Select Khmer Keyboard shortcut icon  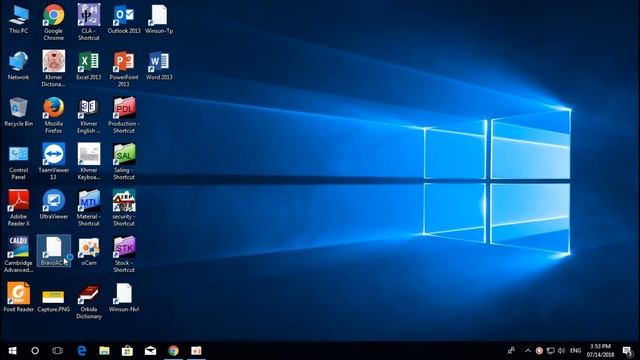tap(89, 162)
